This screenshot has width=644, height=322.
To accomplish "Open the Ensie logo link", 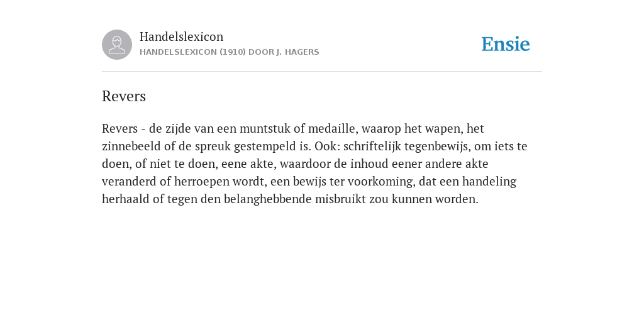I will click(x=506, y=44).
